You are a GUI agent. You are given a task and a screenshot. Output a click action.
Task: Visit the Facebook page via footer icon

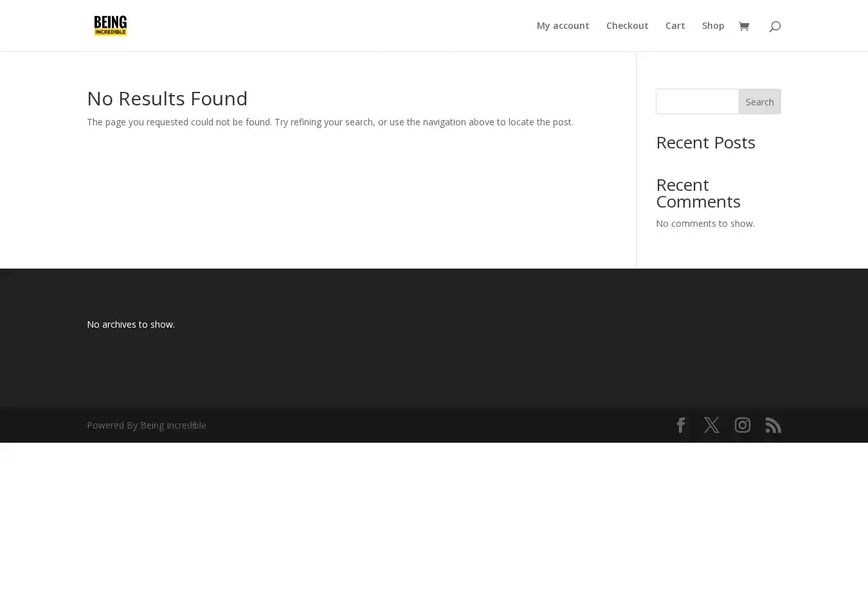(680, 425)
